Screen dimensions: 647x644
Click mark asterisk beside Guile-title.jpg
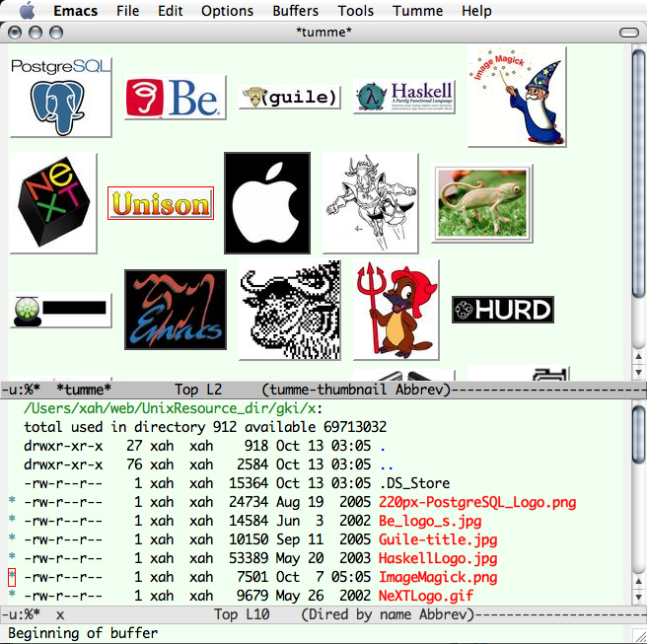point(12,537)
